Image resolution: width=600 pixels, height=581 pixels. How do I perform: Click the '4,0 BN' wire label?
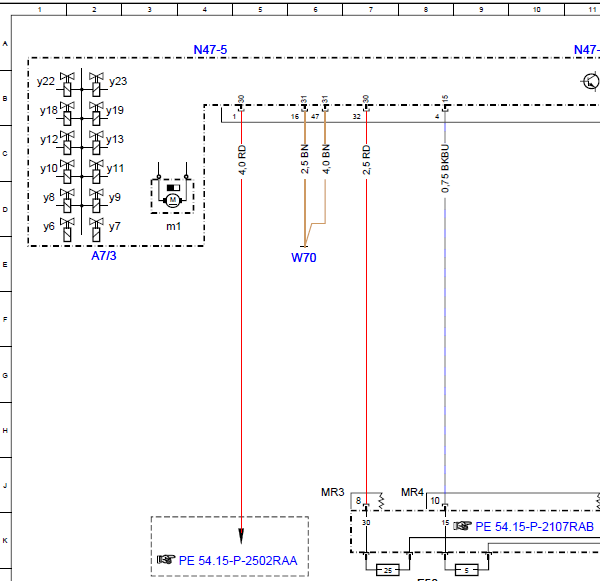(x=326, y=159)
